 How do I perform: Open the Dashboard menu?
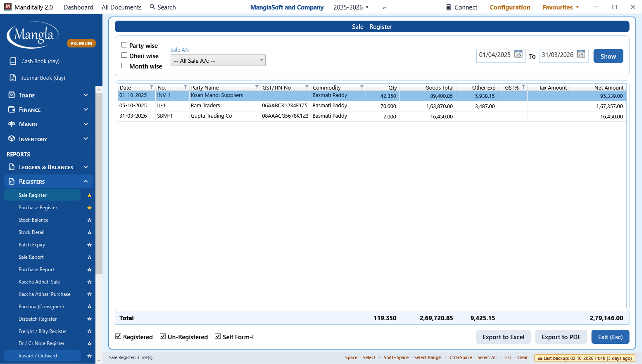78,7
